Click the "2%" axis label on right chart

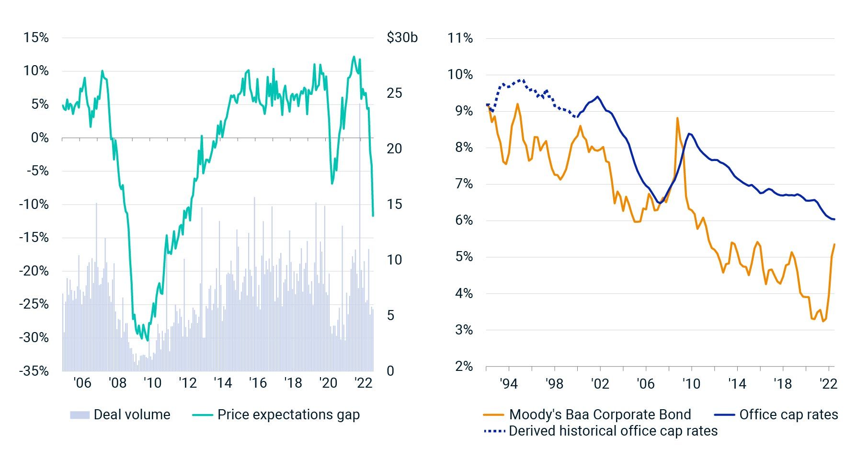tap(463, 367)
